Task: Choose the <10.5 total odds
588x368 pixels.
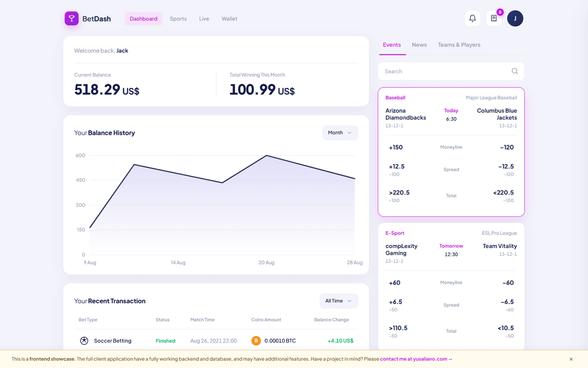Action: [505, 331]
